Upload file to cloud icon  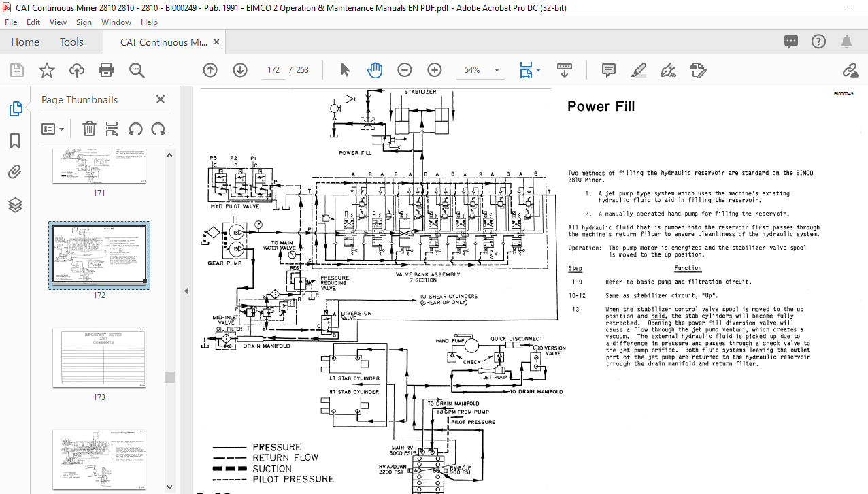pos(77,70)
